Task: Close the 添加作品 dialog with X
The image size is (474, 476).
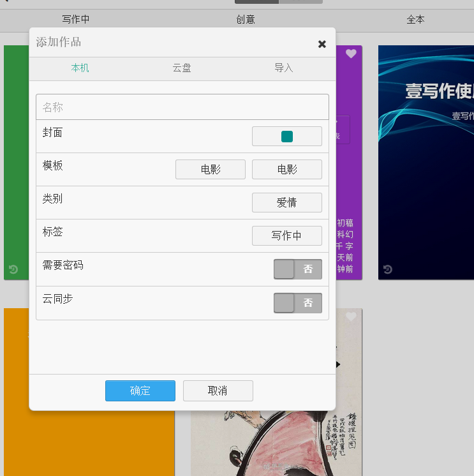Action: click(x=322, y=44)
